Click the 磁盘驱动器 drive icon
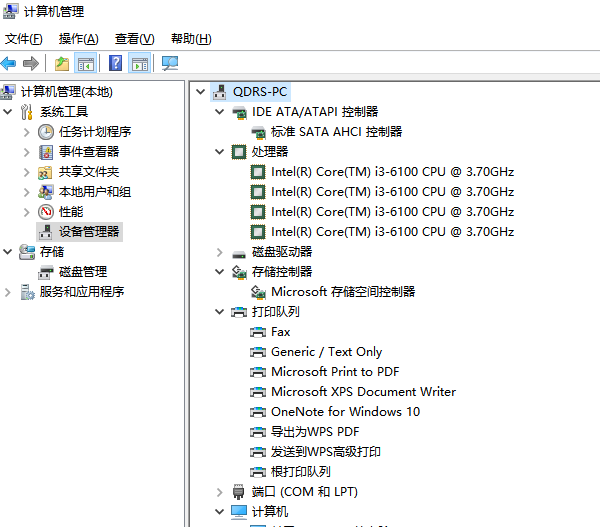Viewport: 600px width, 527px height. pos(239,254)
